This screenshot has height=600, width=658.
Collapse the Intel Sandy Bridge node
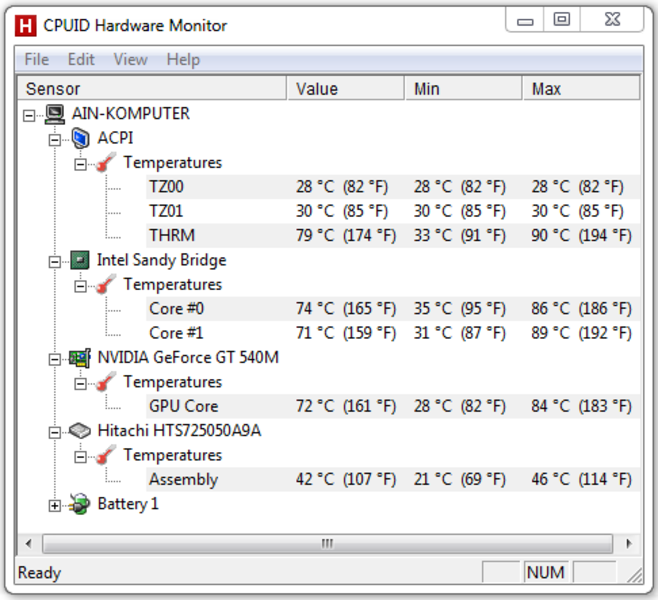coord(55,262)
